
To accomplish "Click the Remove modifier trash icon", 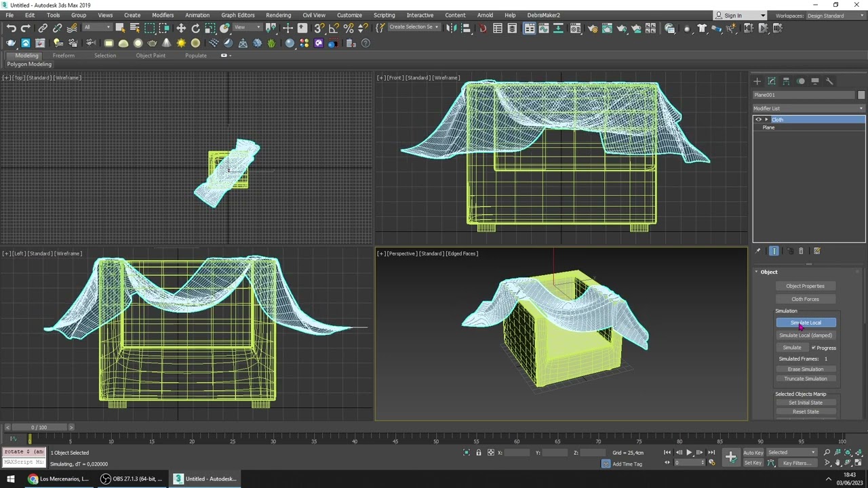I will pyautogui.click(x=801, y=251).
